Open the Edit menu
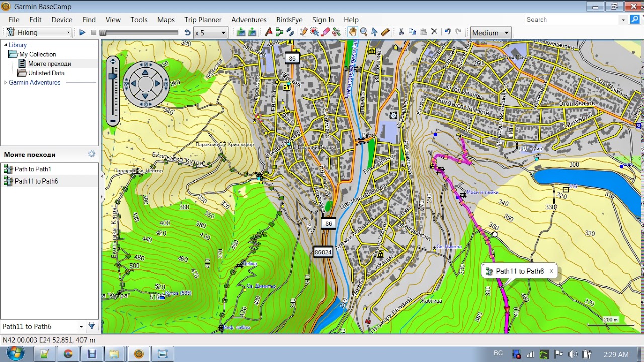The height and width of the screenshot is (362, 644). coord(35,20)
